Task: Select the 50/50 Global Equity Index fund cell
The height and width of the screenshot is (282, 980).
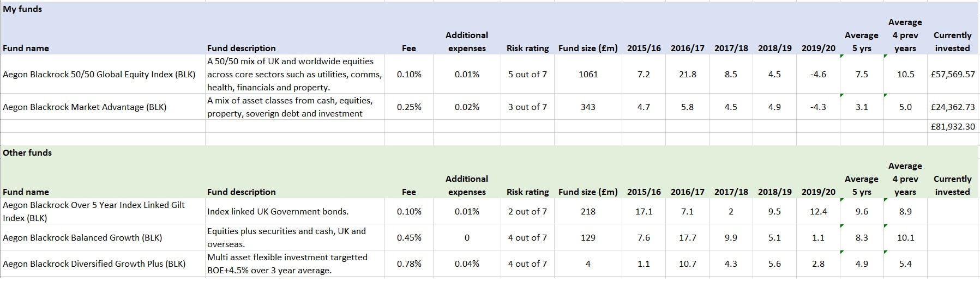Action: click(x=99, y=75)
